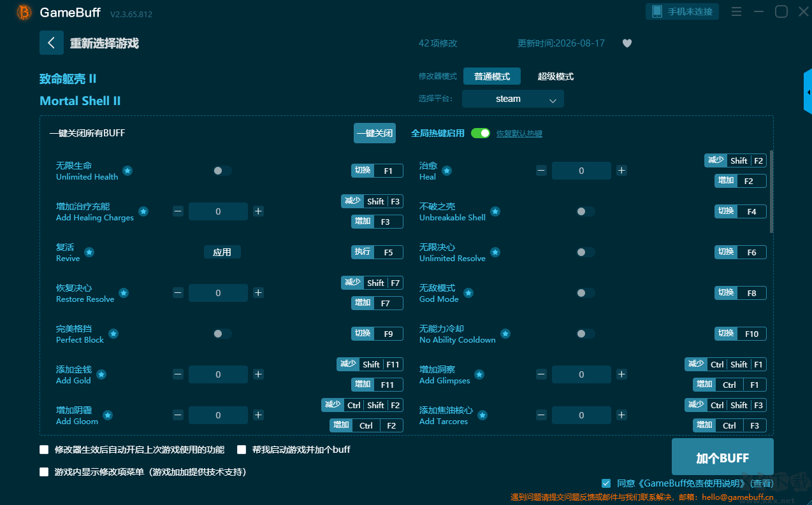Click star icon next to Add Tarcores
Screen dimensions: 812x505
(x=482, y=415)
